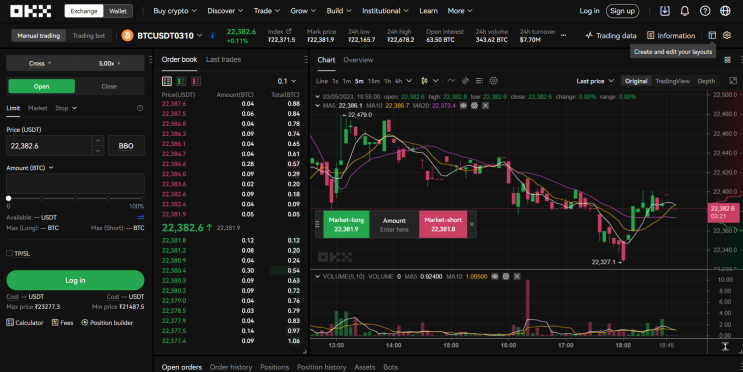Click the order type info icon
The height and width of the screenshot is (372, 743).
pos(140,108)
